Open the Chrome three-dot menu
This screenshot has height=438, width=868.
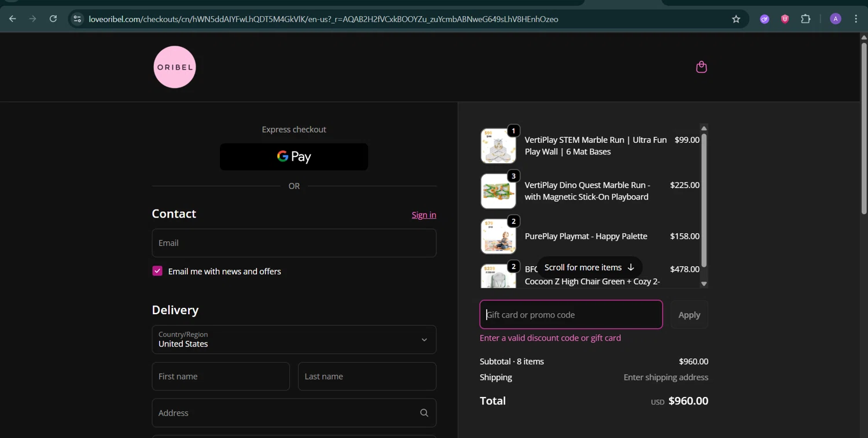[x=856, y=19]
